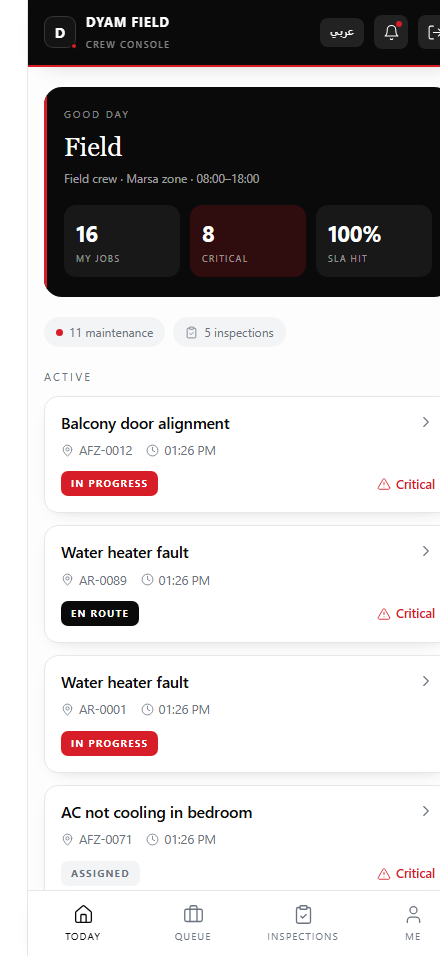
Task: Click the 8 Critical stat card
Action: click(x=248, y=241)
